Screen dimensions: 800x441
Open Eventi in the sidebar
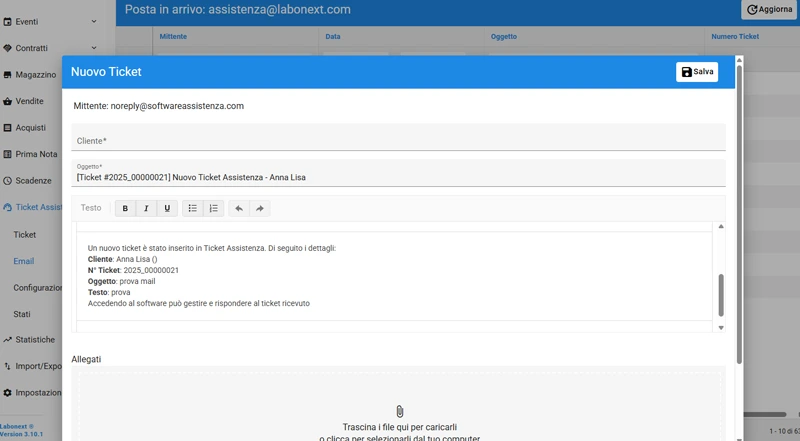pos(27,22)
